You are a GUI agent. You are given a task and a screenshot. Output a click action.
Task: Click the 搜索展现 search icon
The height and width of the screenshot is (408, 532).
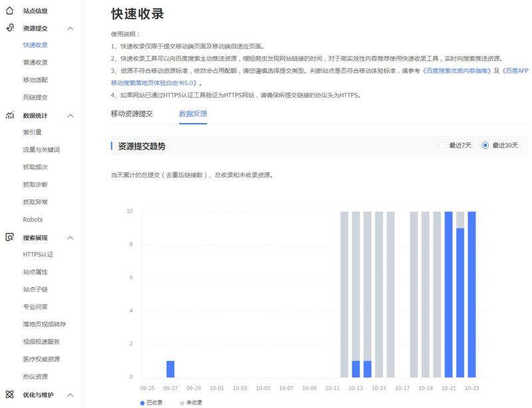(x=9, y=237)
